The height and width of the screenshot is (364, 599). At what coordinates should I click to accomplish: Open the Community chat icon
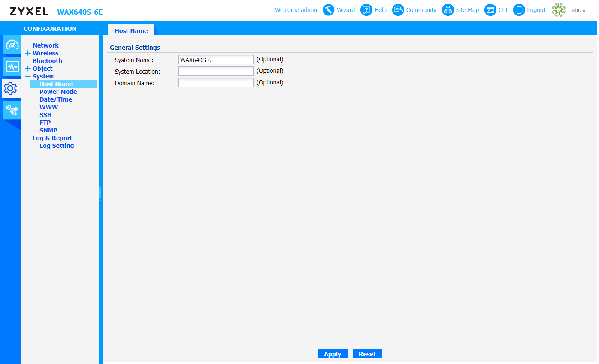pos(398,10)
